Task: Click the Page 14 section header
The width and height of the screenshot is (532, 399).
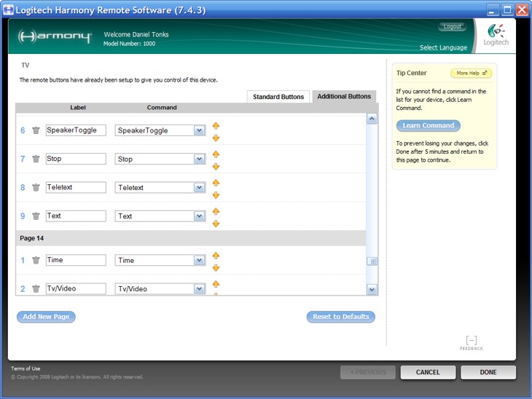Action: coord(191,238)
